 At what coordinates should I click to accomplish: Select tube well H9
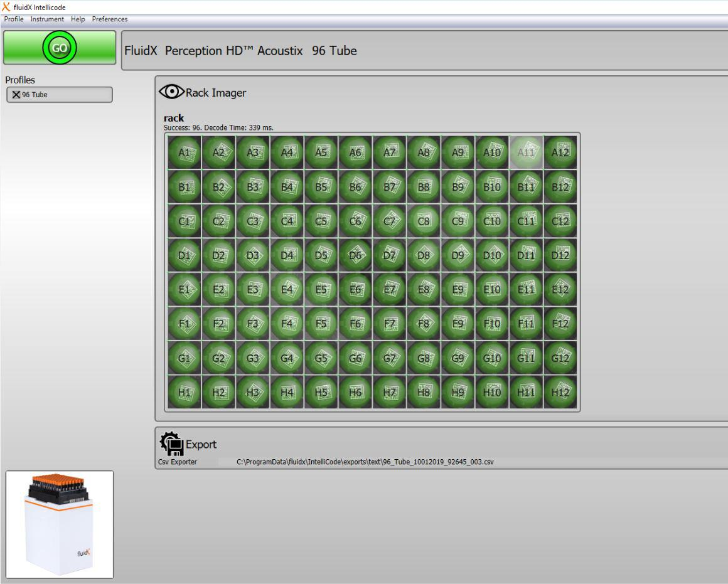[x=458, y=392]
